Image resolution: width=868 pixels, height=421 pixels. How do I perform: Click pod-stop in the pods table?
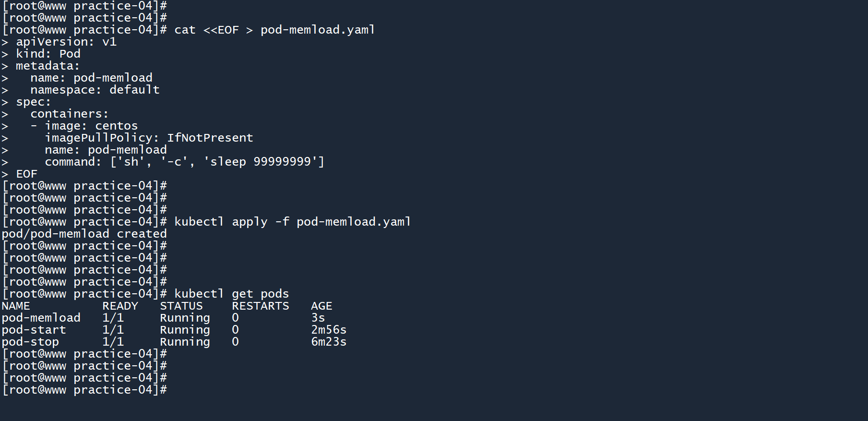coord(30,342)
